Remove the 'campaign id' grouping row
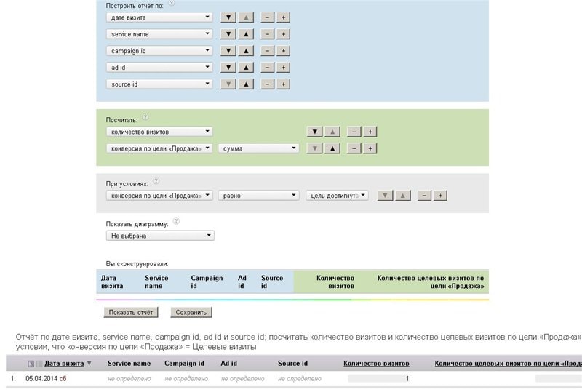Image resolution: width=582 pixels, height=392 pixels. (x=267, y=50)
